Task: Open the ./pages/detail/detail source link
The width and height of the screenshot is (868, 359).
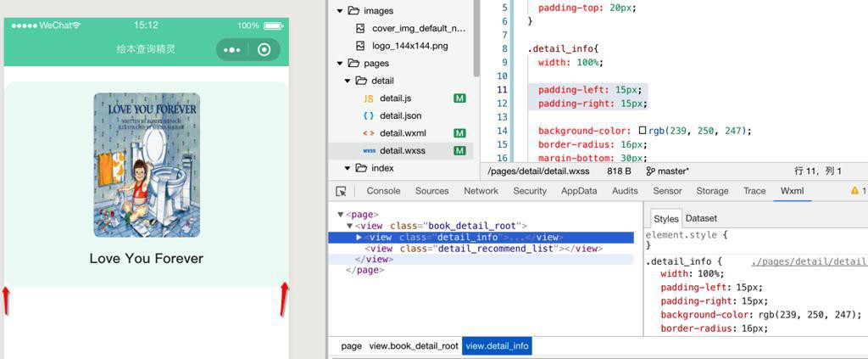Action: [810, 261]
